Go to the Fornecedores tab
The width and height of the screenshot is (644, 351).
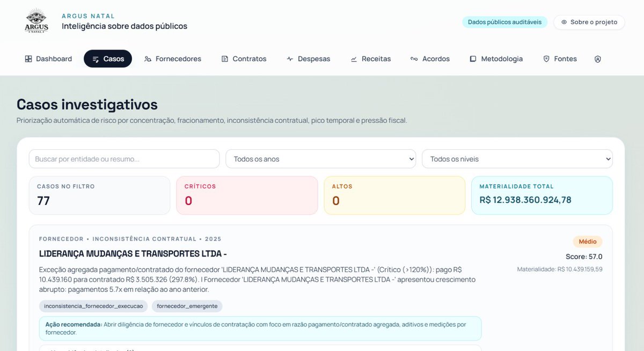pos(172,59)
